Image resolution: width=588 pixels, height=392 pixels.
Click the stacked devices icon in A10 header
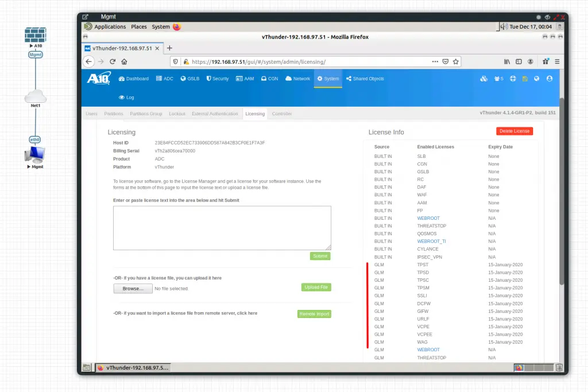[483, 79]
